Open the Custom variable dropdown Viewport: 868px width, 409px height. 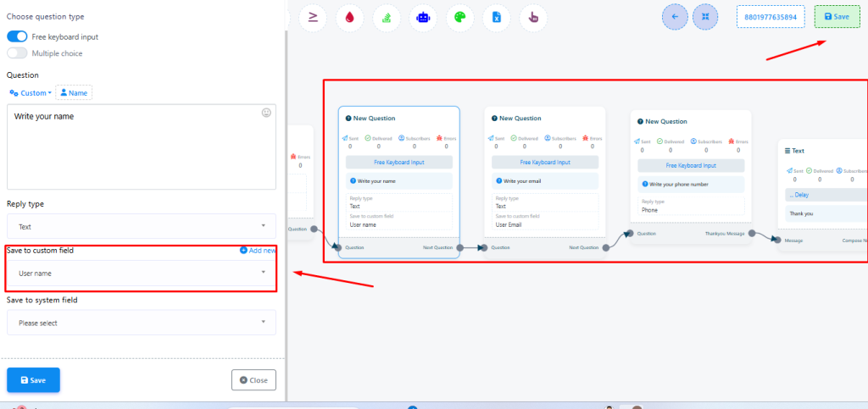(31, 93)
